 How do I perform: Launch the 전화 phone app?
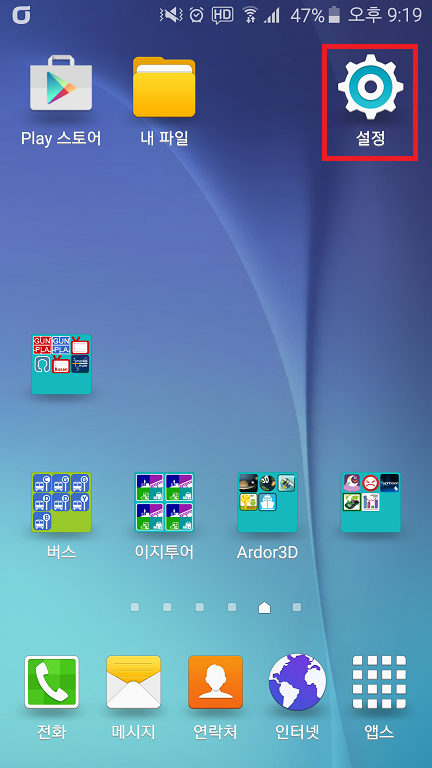[51, 682]
